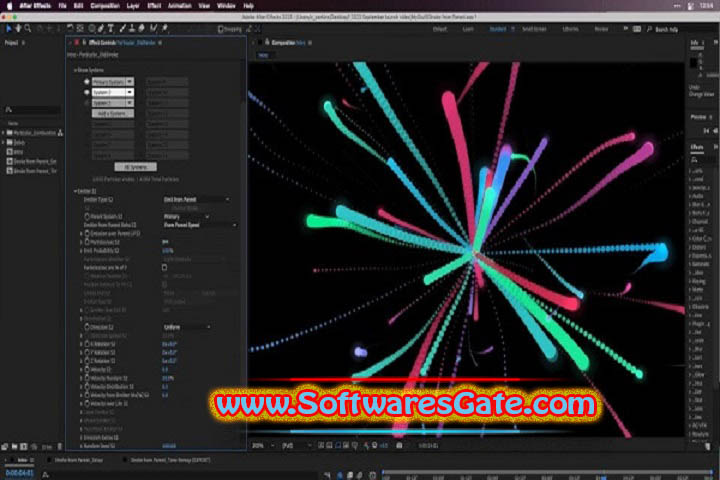Open 'Emit from Parent_Spray' timeline tab
This screenshot has width=720, height=480.
click(x=79, y=460)
